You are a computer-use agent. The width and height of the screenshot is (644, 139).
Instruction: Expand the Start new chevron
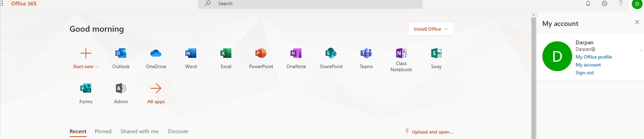coord(98,67)
